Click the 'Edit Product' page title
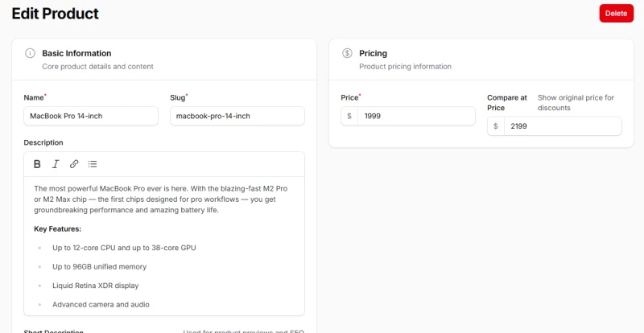The image size is (644, 333). point(55,14)
